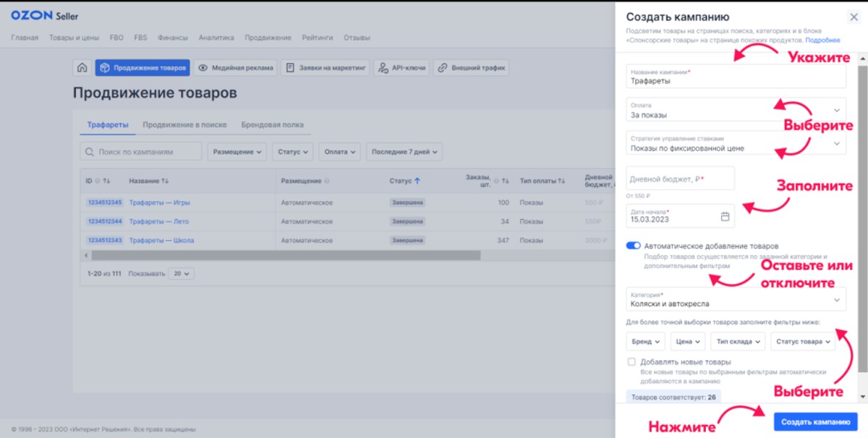The image size is (868, 438).
Task: Click Дата начала date field
Action: [x=680, y=215]
